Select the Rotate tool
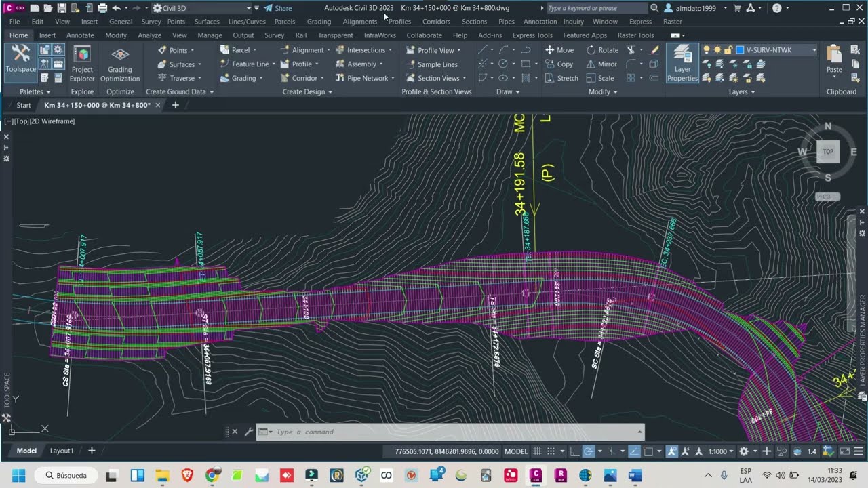Image resolution: width=868 pixels, height=488 pixels. point(602,50)
